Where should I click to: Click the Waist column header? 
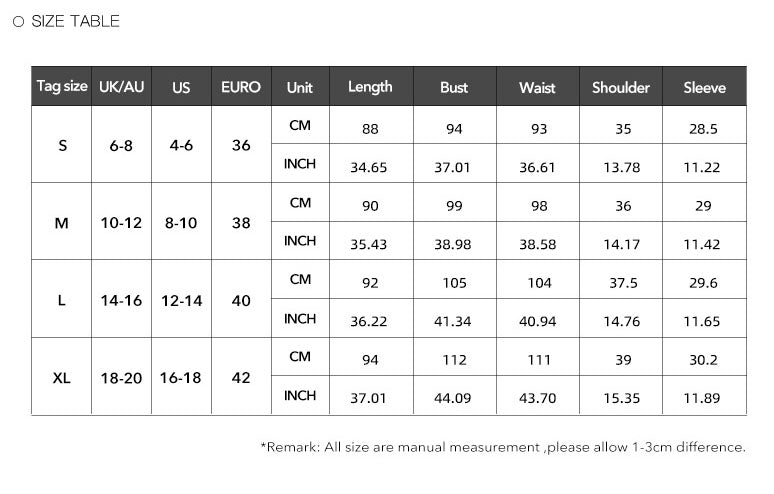[x=538, y=86]
